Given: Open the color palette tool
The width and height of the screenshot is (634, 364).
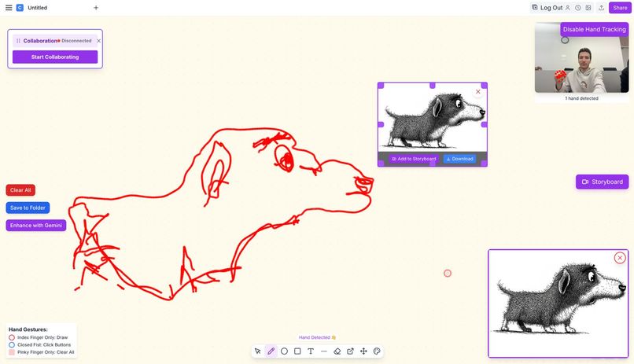Looking at the screenshot, I should [x=377, y=351].
